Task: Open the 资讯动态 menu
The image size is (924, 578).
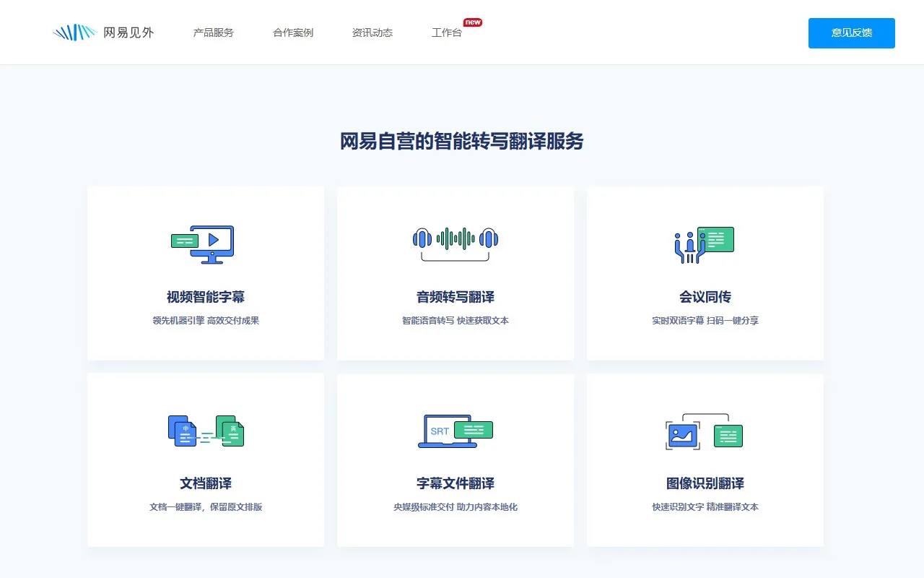Action: point(371,33)
